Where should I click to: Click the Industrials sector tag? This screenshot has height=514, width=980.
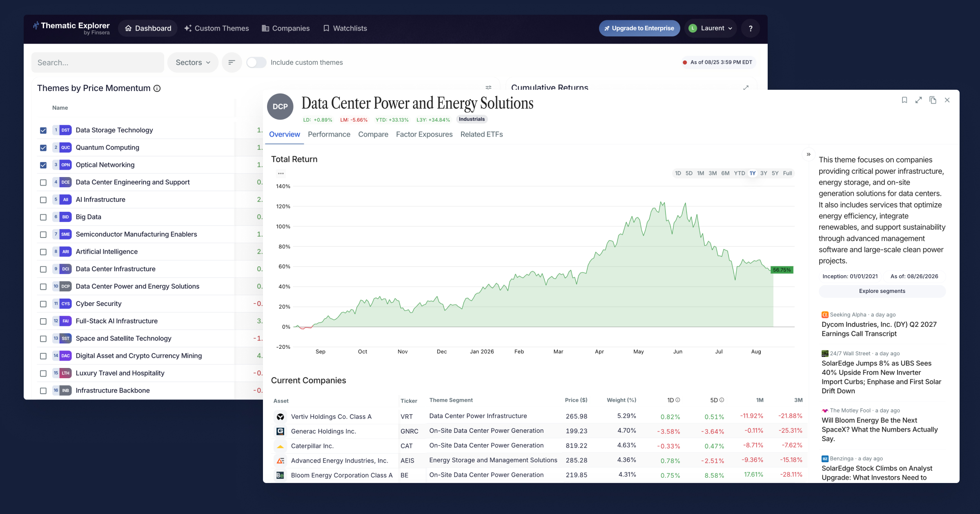tap(472, 119)
